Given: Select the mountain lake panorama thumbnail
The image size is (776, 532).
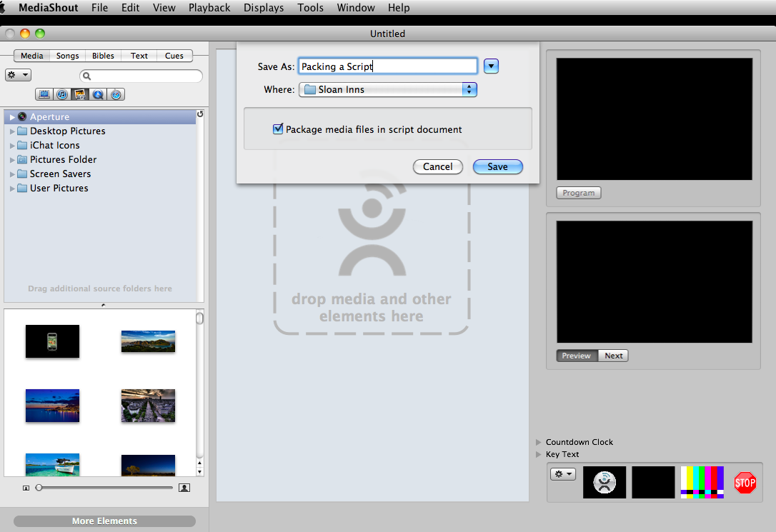Looking at the screenshot, I should click(x=148, y=341).
